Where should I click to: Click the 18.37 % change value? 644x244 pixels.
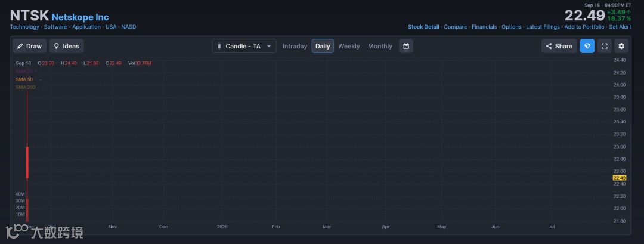click(619, 18)
